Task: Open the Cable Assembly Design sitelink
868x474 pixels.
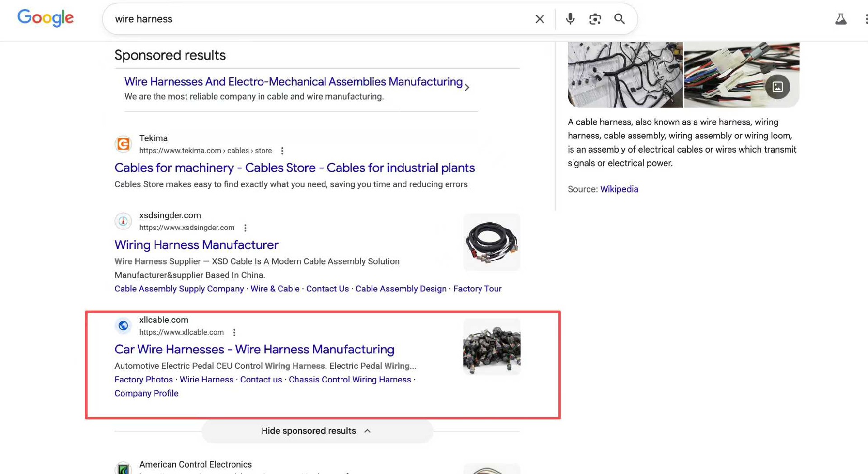Action: (x=401, y=289)
